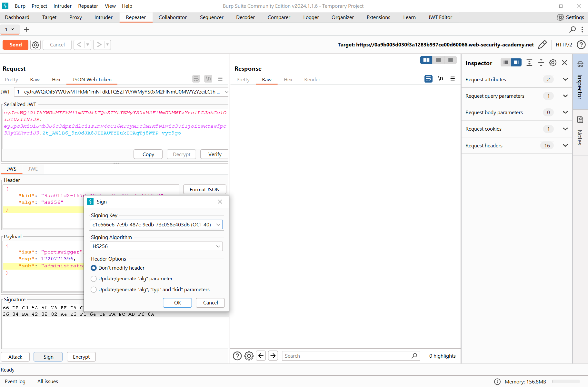This screenshot has width=588, height=387.
Task: Open the Decoder tab
Action: point(245,17)
